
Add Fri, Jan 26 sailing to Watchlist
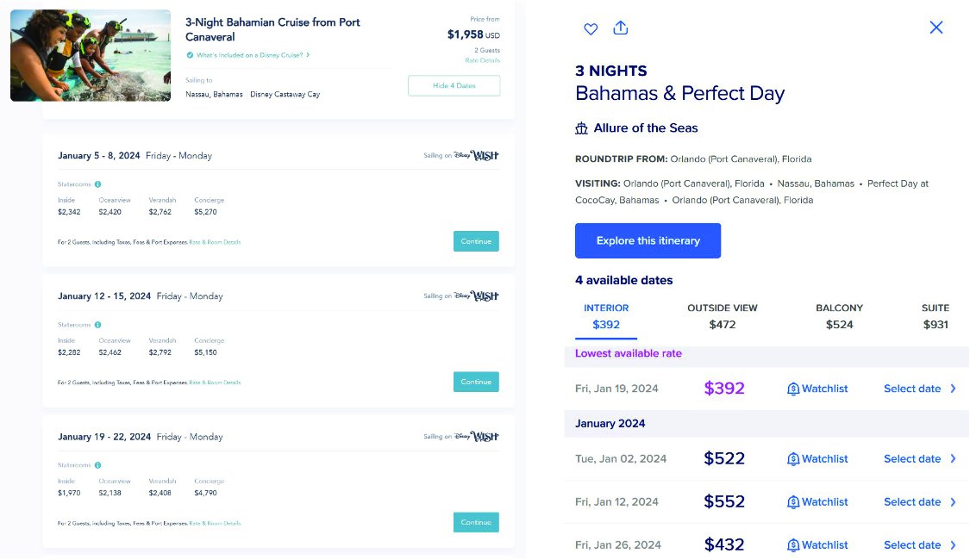coord(817,545)
